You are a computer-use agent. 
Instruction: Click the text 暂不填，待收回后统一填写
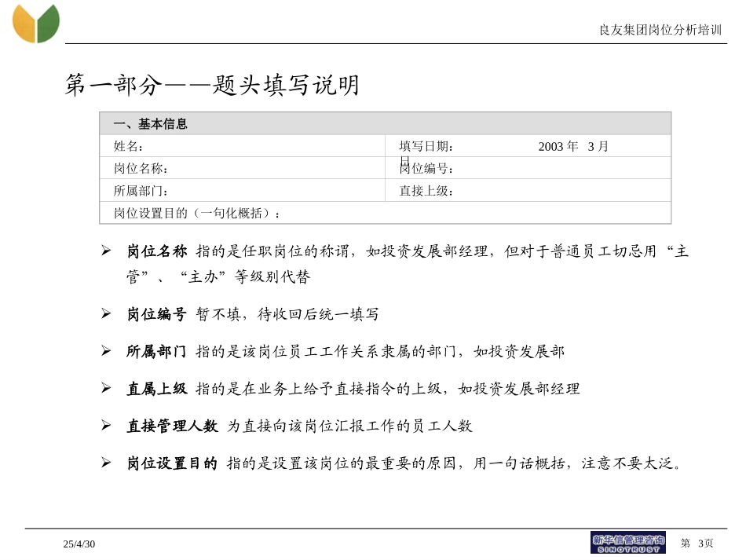coord(287,314)
